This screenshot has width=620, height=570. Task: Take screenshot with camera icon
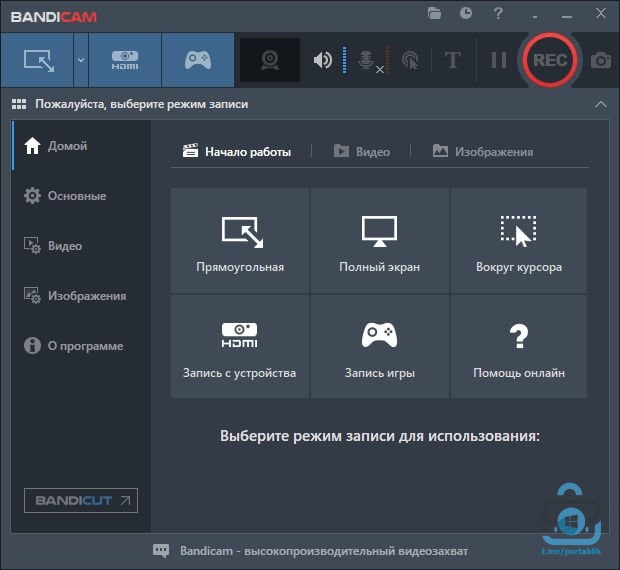coord(601,60)
